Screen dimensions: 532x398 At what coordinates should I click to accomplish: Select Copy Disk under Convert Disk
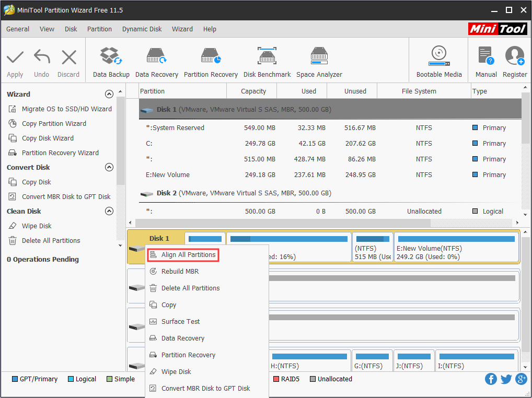coord(29,182)
